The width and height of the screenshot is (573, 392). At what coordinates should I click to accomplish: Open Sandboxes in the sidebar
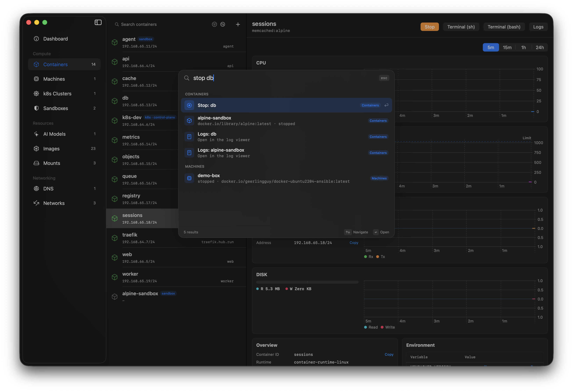click(64, 108)
